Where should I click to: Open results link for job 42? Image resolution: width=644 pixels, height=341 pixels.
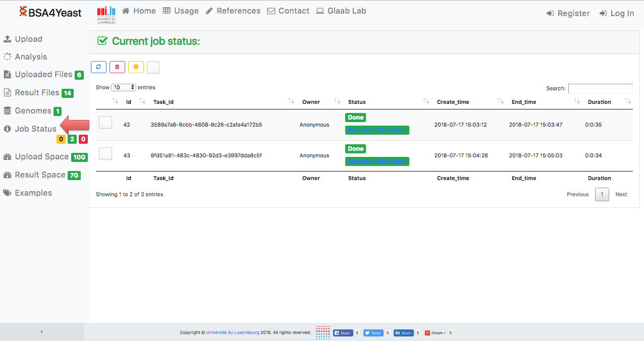377,130
